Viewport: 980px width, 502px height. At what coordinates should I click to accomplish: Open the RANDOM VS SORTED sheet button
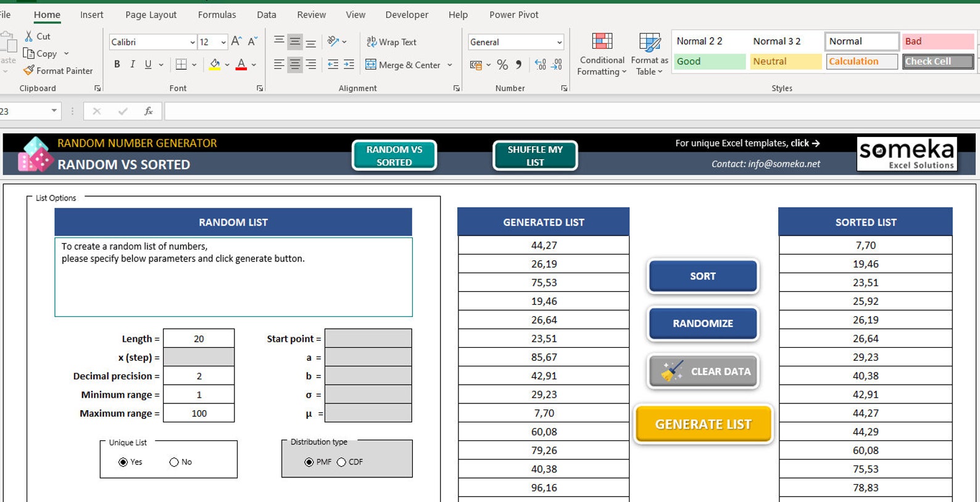394,155
